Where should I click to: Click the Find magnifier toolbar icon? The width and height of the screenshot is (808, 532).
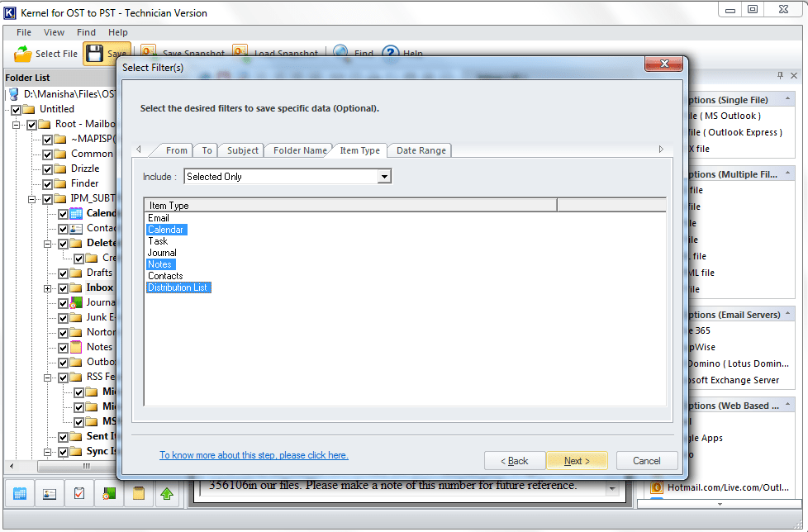340,51
